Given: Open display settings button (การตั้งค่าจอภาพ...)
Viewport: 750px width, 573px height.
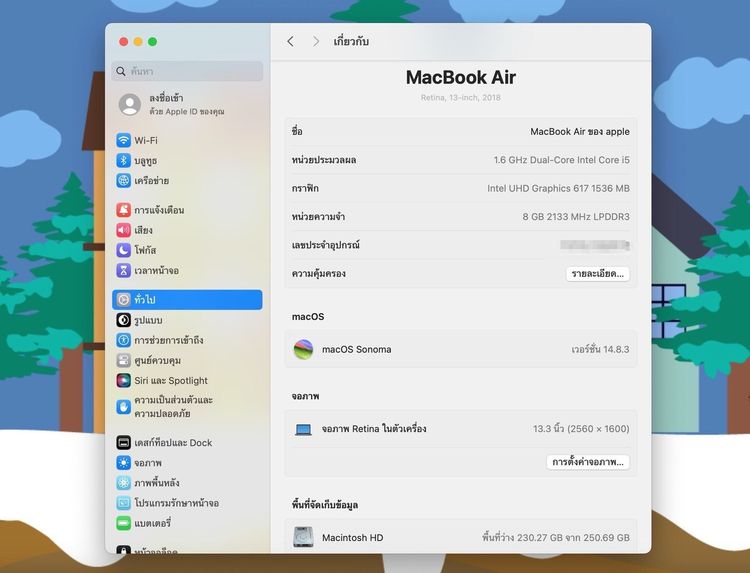Looking at the screenshot, I should [x=588, y=462].
